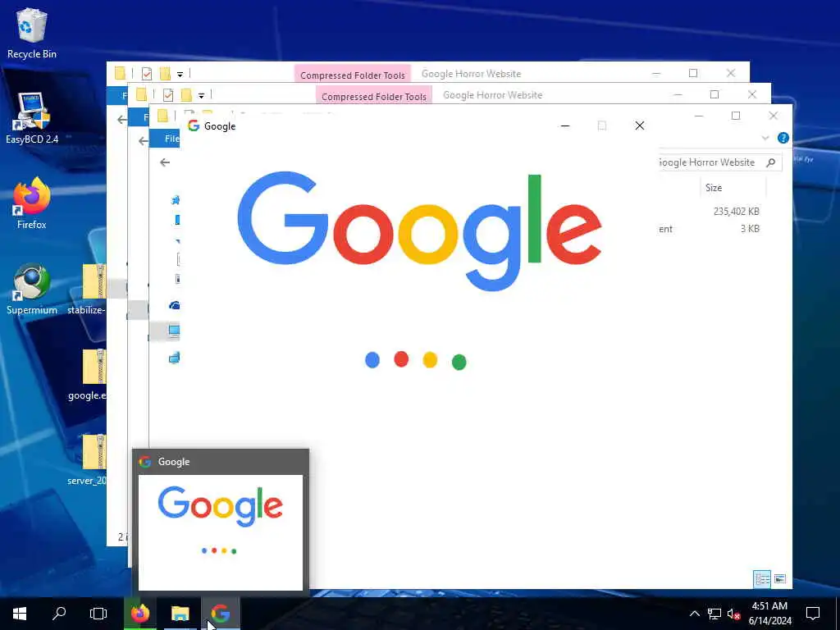Open File Explorer from the taskbar

tap(180, 614)
